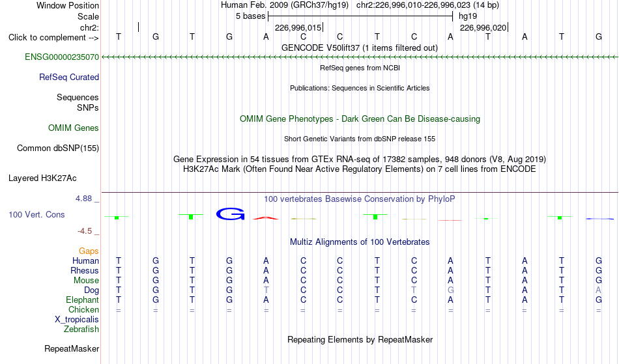Click the Gaps row label
This screenshot has height=364, width=619.
coord(89,251)
